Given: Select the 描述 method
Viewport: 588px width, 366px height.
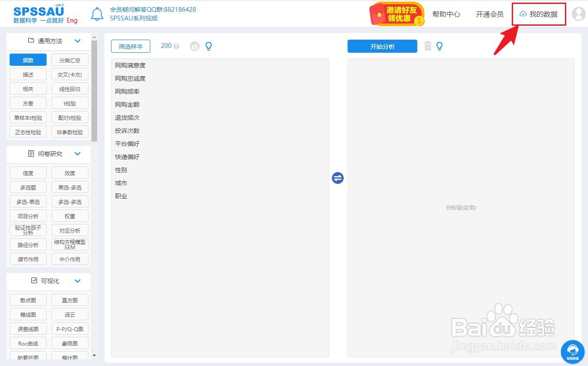Looking at the screenshot, I should [28, 75].
